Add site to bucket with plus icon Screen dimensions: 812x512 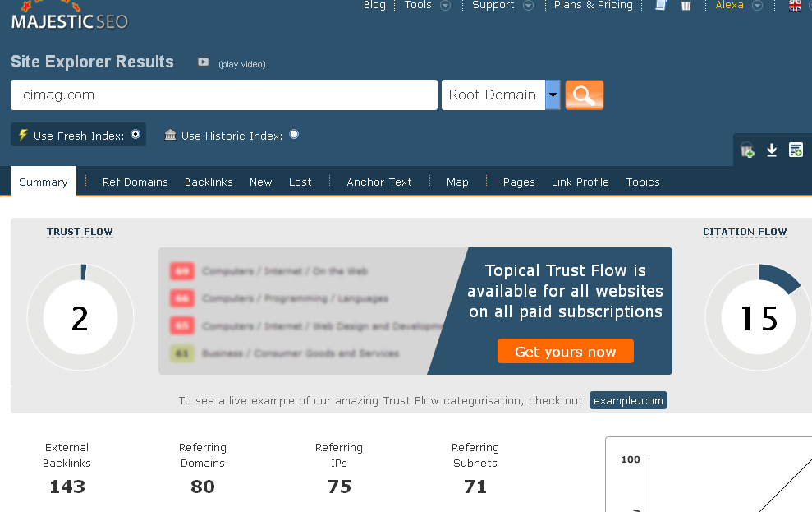point(747,150)
